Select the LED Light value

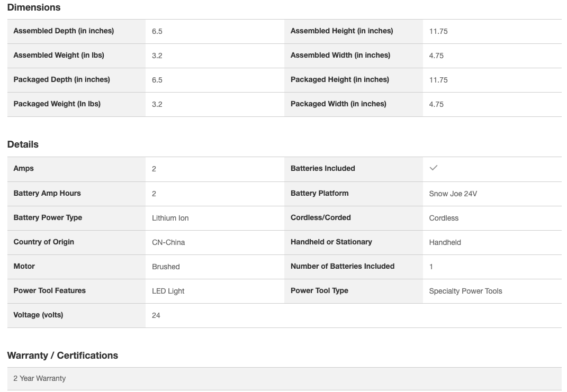pyautogui.click(x=168, y=291)
